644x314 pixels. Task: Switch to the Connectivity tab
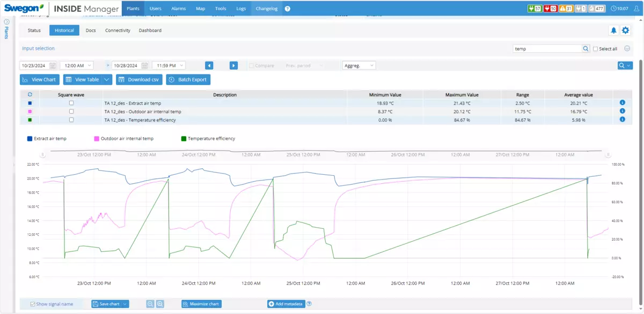click(118, 31)
